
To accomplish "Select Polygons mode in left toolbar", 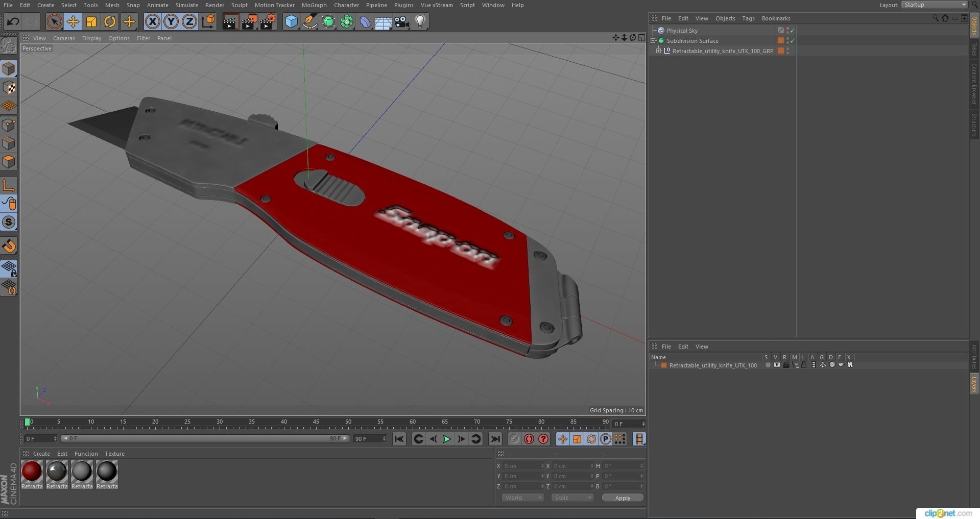I will click(9, 162).
